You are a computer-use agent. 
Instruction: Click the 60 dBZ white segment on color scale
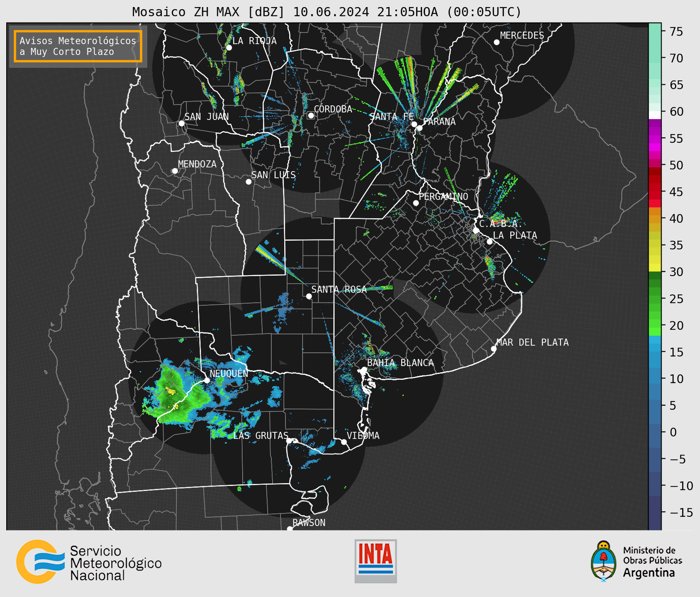tap(655, 115)
